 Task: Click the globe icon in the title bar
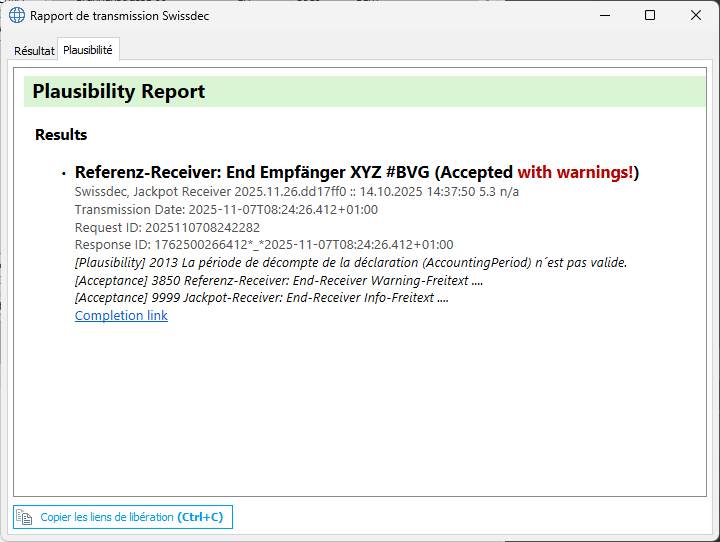click(17, 16)
